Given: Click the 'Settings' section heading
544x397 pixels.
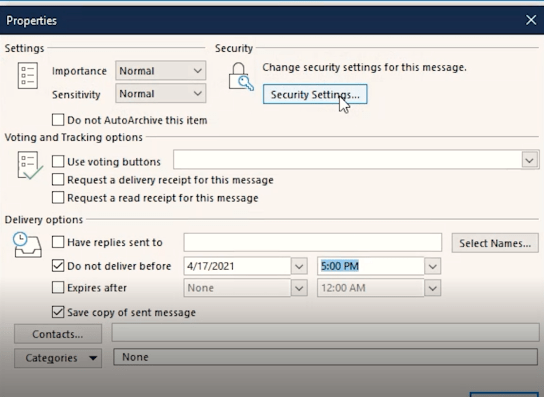Looking at the screenshot, I should coord(24,48).
